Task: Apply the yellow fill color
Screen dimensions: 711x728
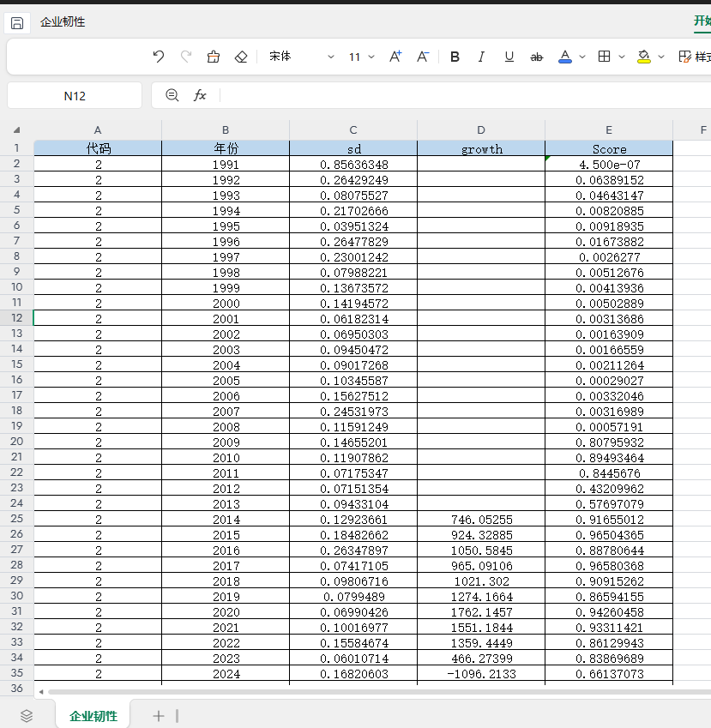Action: click(x=643, y=57)
